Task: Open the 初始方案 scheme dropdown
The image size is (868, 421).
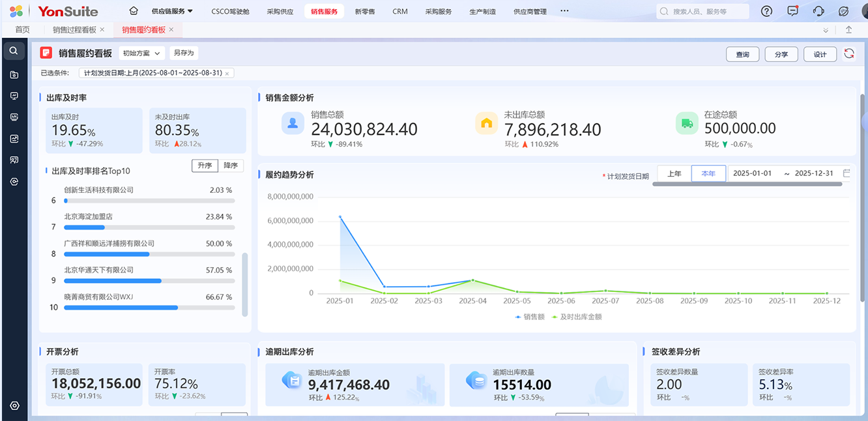Action: click(141, 53)
